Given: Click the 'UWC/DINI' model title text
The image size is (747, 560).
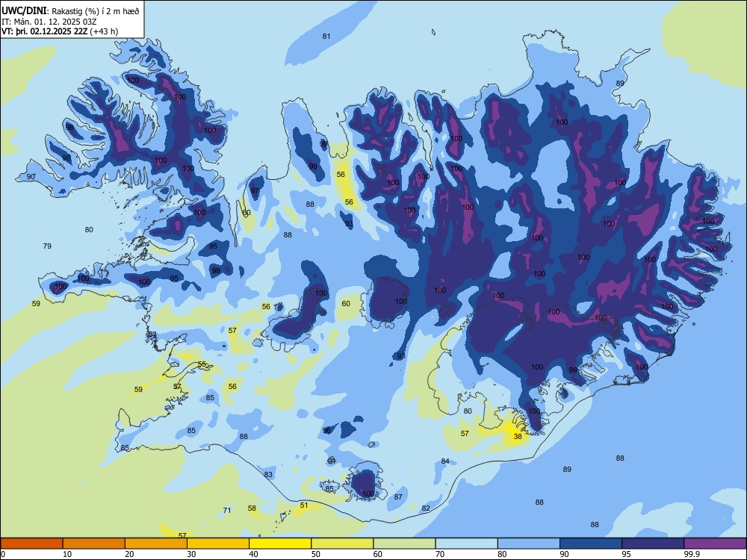Looking at the screenshot, I should click(24, 10).
